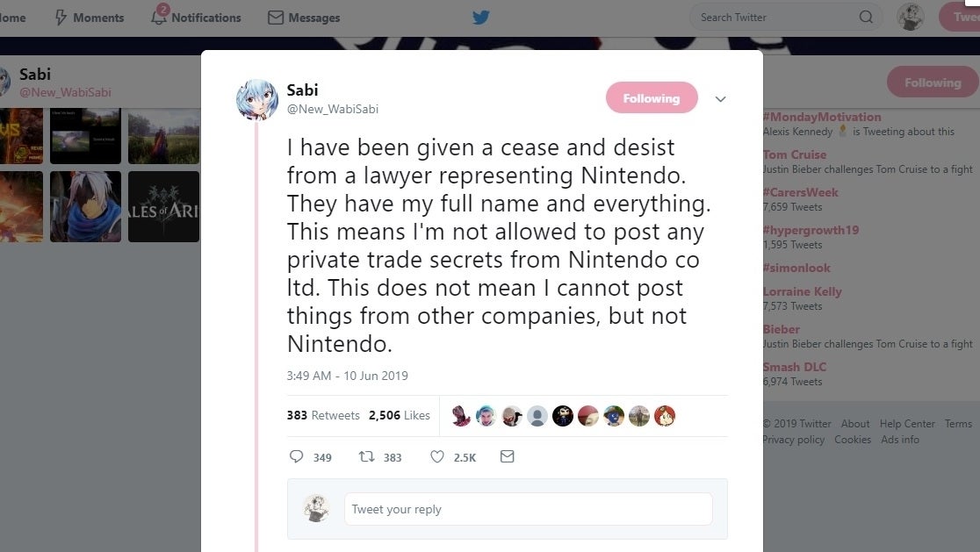
Task: Expand the tweet options chevron
Action: 720,99
